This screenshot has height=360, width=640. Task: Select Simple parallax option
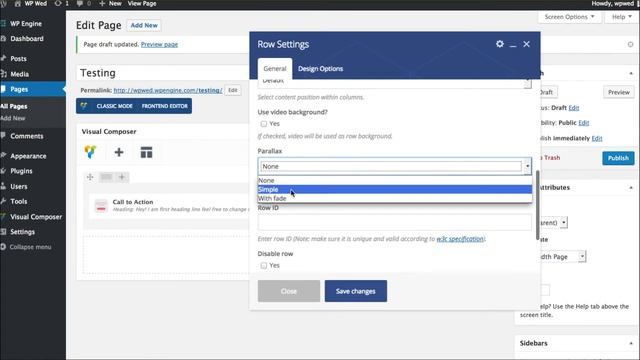(x=395, y=189)
